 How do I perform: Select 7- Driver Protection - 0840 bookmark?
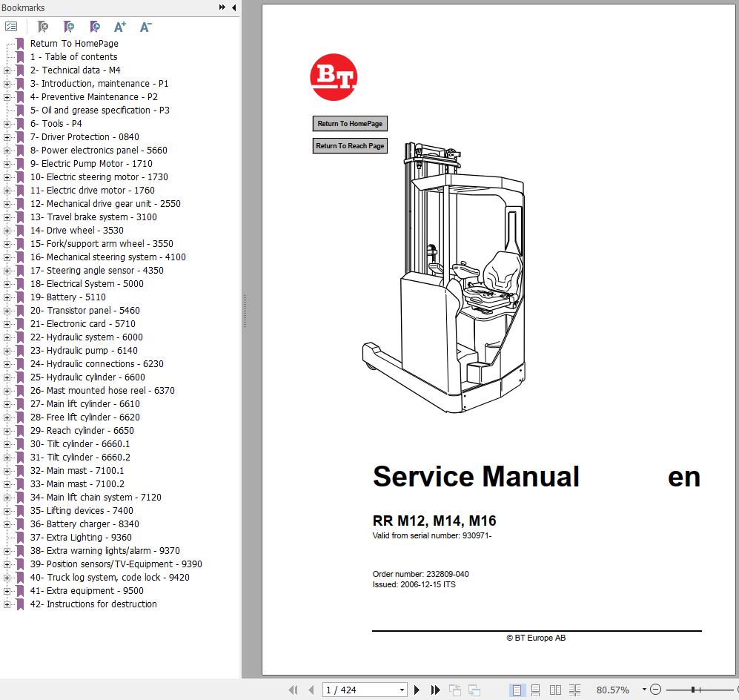point(84,137)
